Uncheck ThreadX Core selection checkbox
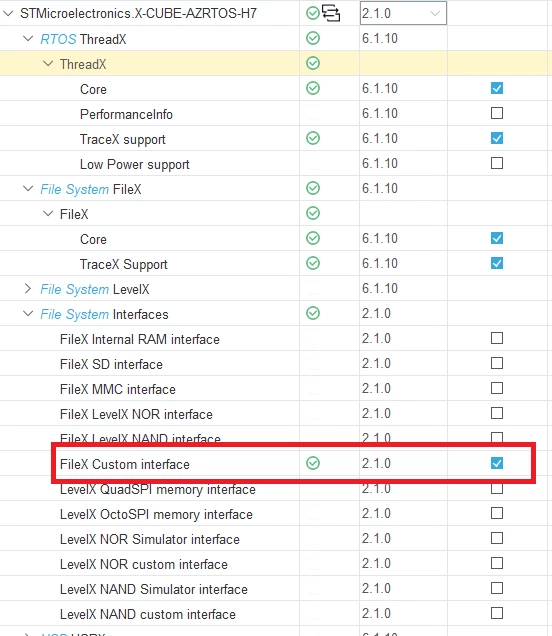Image resolution: width=552 pixels, height=636 pixels. pos(497,88)
